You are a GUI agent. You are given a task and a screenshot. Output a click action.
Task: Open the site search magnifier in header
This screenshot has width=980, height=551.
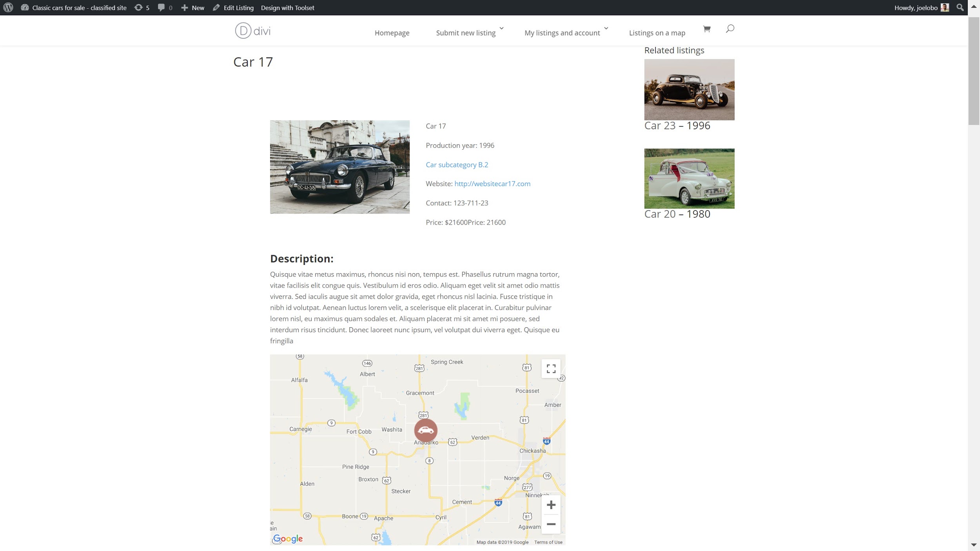pyautogui.click(x=730, y=29)
